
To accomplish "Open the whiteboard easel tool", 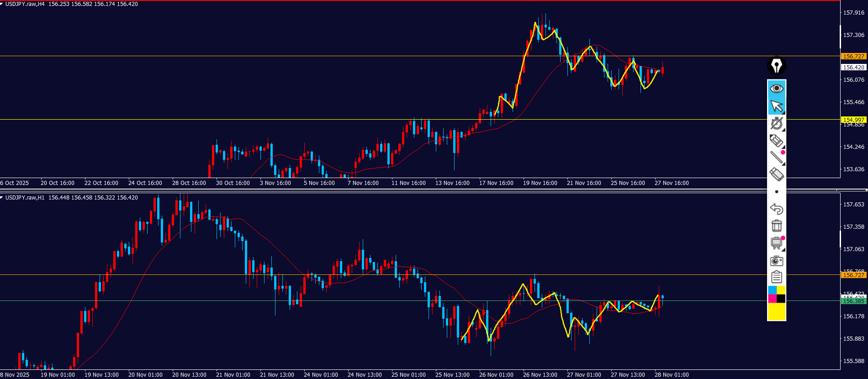I will point(776,243).
